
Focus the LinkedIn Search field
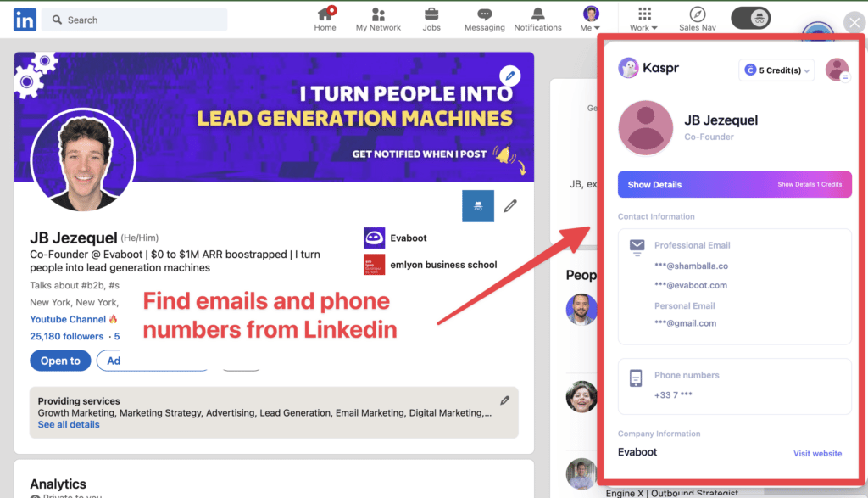click(135, 20)
